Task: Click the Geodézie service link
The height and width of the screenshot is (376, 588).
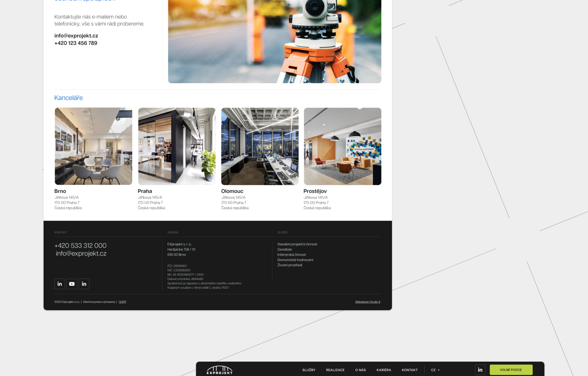Action: coord(285,249)
